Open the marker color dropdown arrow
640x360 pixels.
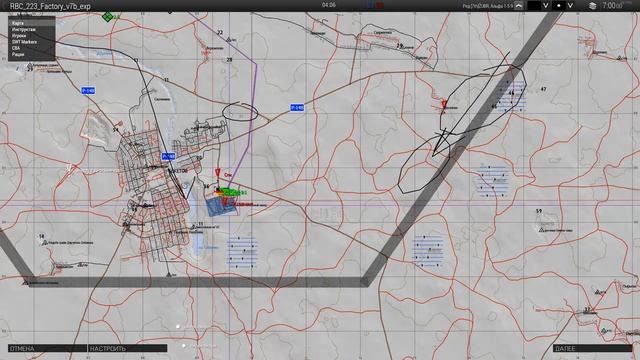click(x=545, y=6)
